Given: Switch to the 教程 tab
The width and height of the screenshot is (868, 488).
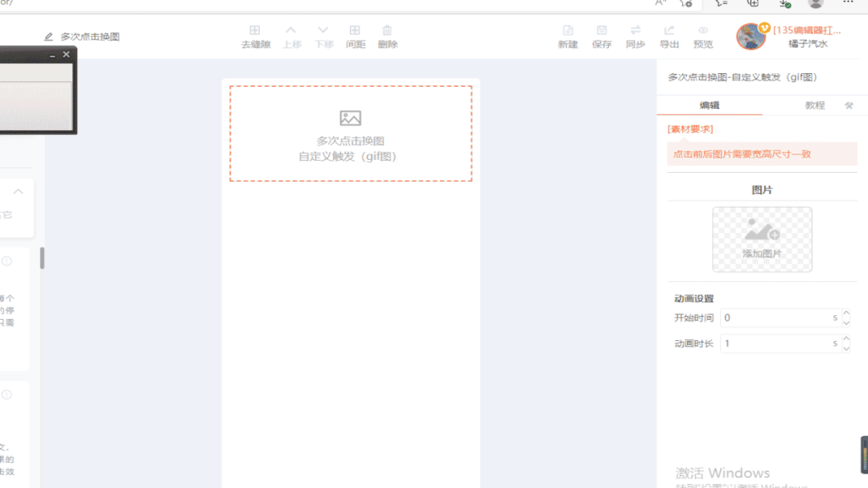Looking at the screenshot, I should (x=814, y=105).
